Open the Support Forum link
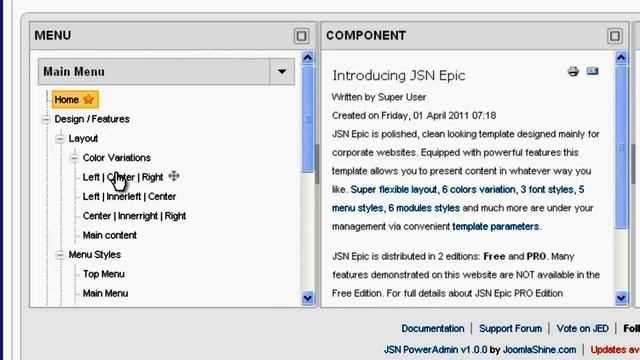 coord(510,328)
